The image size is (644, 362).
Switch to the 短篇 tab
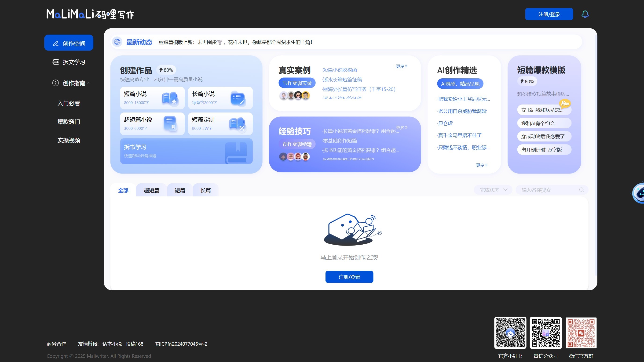click(x=180, y=190)
